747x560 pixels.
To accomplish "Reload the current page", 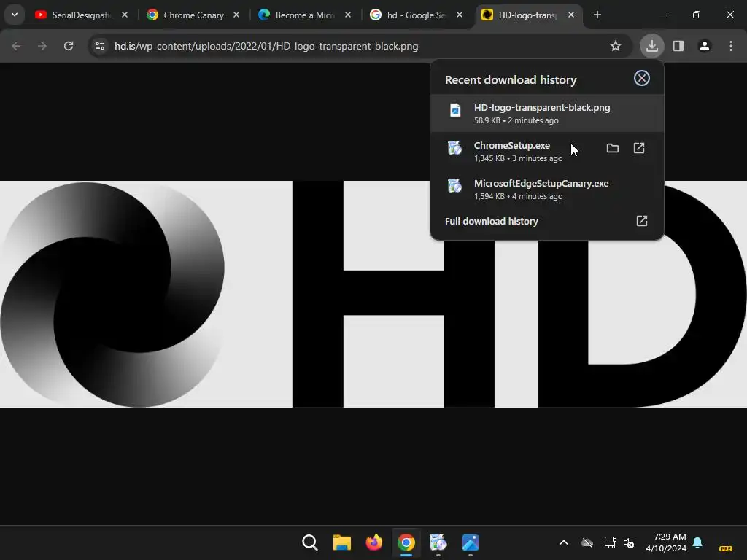I will click(69, 46).
